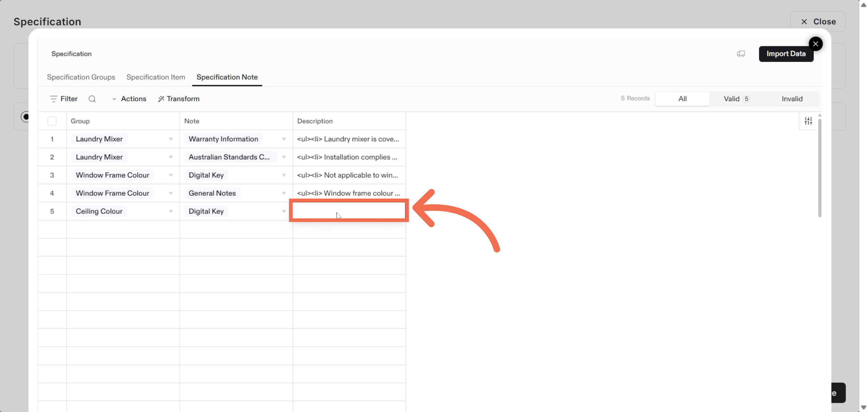Click the Close X icon at top
The image size is (868, 412).
[804, 22]
